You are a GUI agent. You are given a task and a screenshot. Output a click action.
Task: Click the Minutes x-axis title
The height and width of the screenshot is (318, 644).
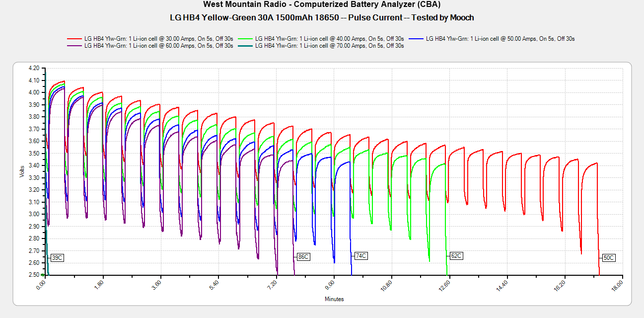[x=334, y=299]
